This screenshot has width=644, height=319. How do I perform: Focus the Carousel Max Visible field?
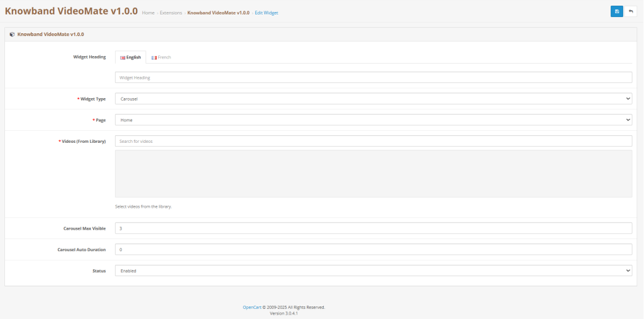pyautogui.click(x=374, y=228)
